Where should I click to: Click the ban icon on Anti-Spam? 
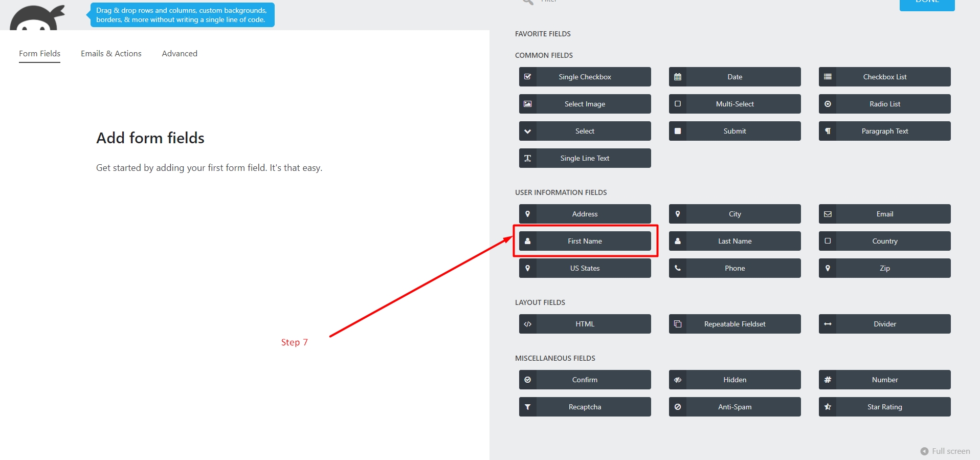[x=677, y=407]
